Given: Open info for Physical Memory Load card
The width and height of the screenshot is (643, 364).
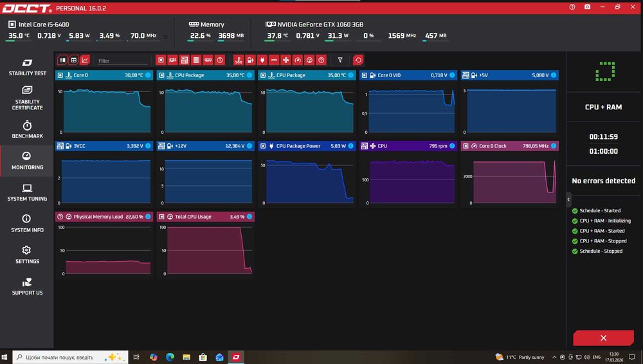Looking at the screenshot, I should 148,216.
